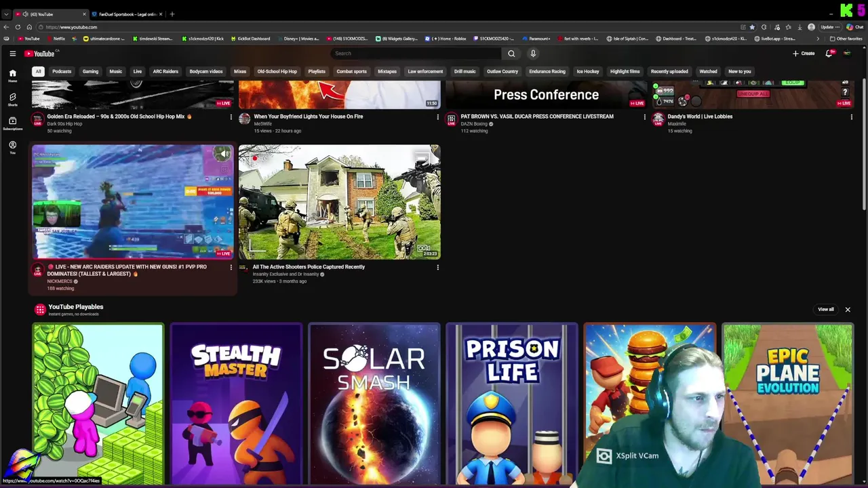868x488 pixels.
Task: Click View all for Playables
Action: click(825, 310)
